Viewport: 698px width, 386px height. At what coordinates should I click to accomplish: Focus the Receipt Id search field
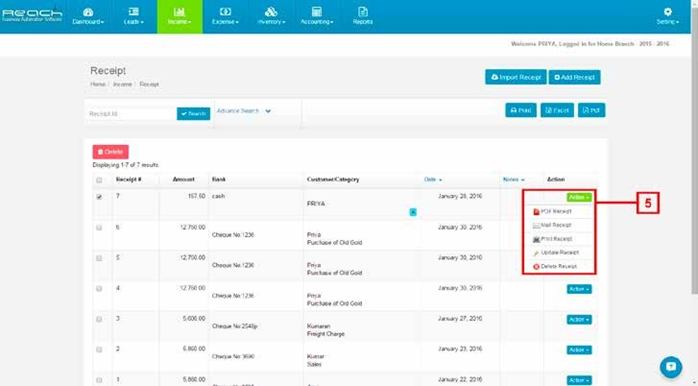click(131, 114)
